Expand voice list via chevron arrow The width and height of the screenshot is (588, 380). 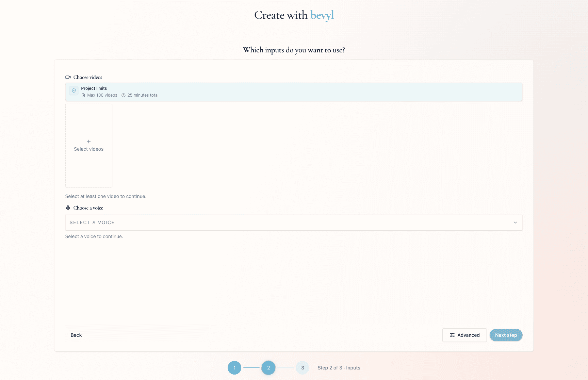tap(515, 222)
